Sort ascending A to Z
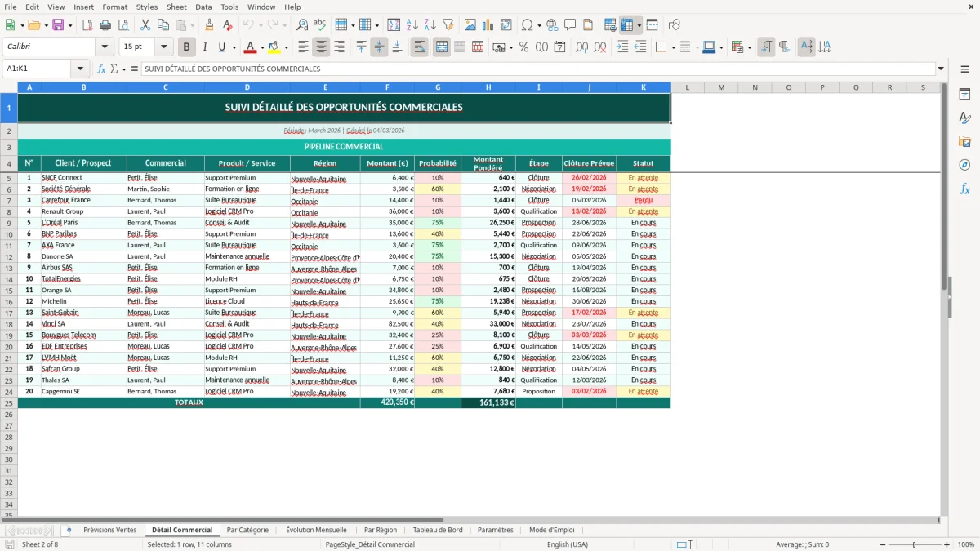The height and width of the screenshot is (551, 980). click(x=412, y=25)
